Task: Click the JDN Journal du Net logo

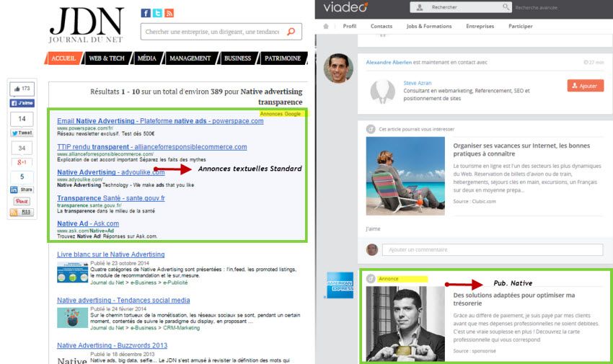Action: click(x=87, y=25)
